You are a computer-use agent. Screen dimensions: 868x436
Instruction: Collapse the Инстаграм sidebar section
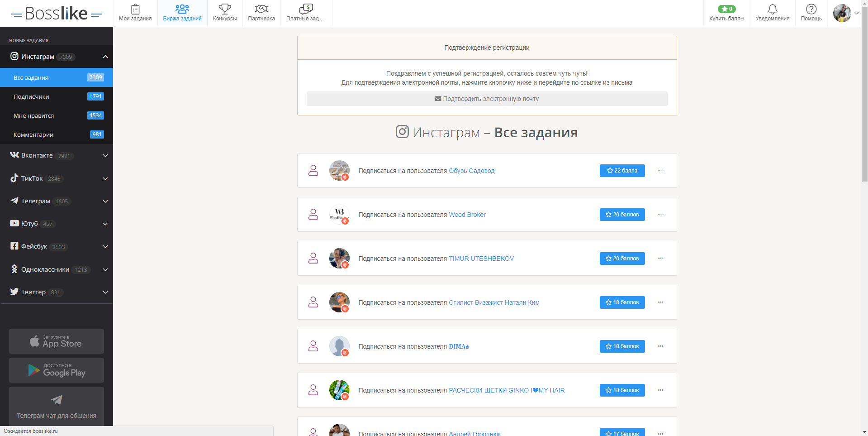pyautogui.click(x=105, y=57)
